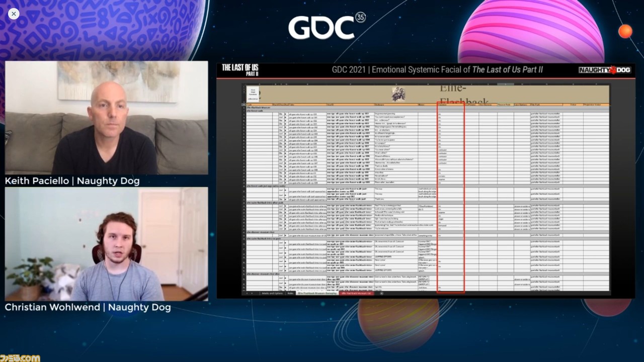Select the ellie-forest-walk-joel-approaches-water section row
644x362 pixels.
coord(427,186)
